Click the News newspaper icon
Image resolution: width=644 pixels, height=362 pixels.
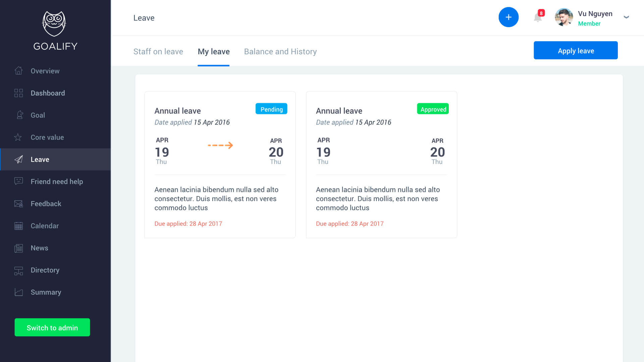tap(18, 248)
